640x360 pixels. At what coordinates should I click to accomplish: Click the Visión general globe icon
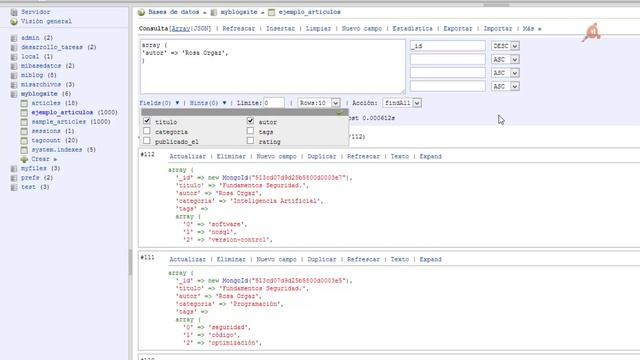pyautogui.click(x=14, y=21)
